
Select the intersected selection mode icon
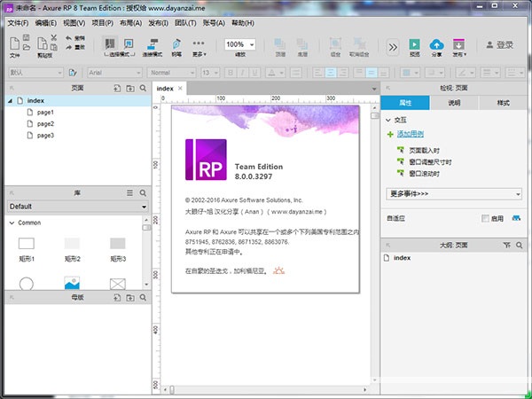tap(110, 43)
